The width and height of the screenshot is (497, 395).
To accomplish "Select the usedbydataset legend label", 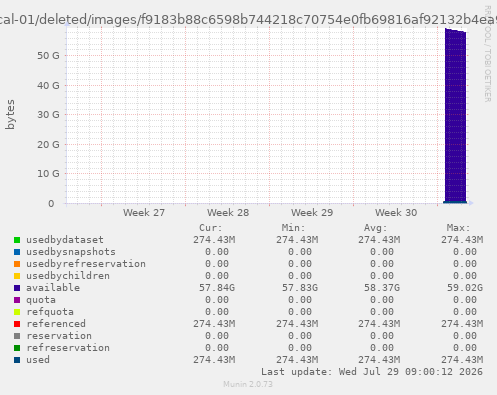I will (x=65, y=240).
